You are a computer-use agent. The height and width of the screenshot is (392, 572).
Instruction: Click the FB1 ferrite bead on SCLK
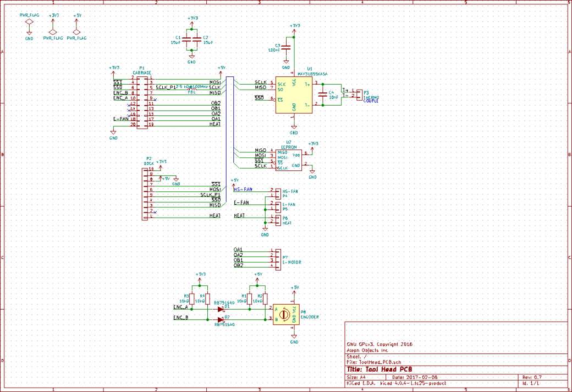coord(192,89)
